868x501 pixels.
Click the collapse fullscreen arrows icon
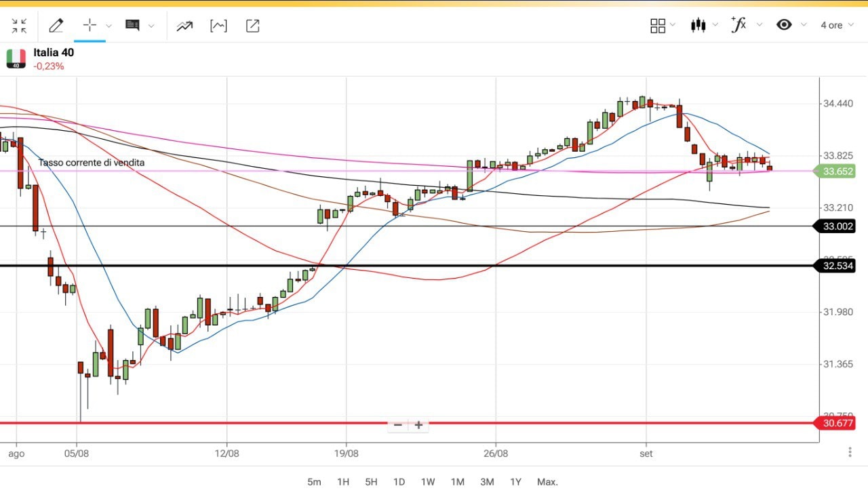[19, 26]
